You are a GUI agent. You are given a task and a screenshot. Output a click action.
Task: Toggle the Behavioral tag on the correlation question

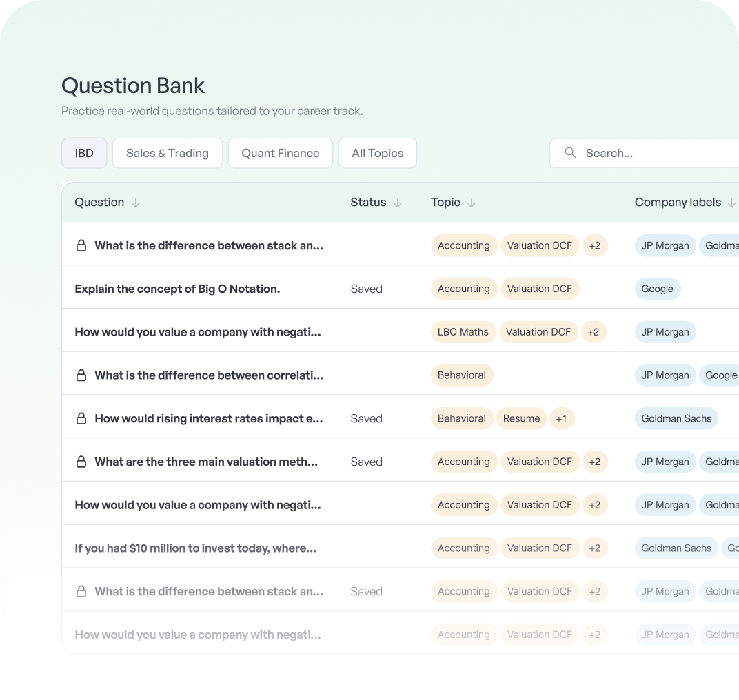click(x=462, y=375)
